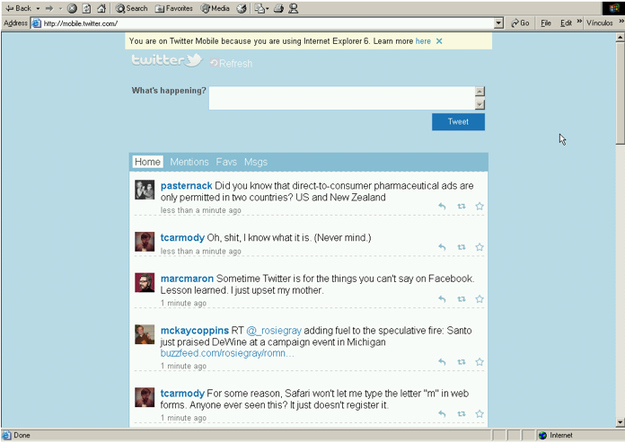
Task: Favorite pasternack's tweet with the star
Action: 480,206
